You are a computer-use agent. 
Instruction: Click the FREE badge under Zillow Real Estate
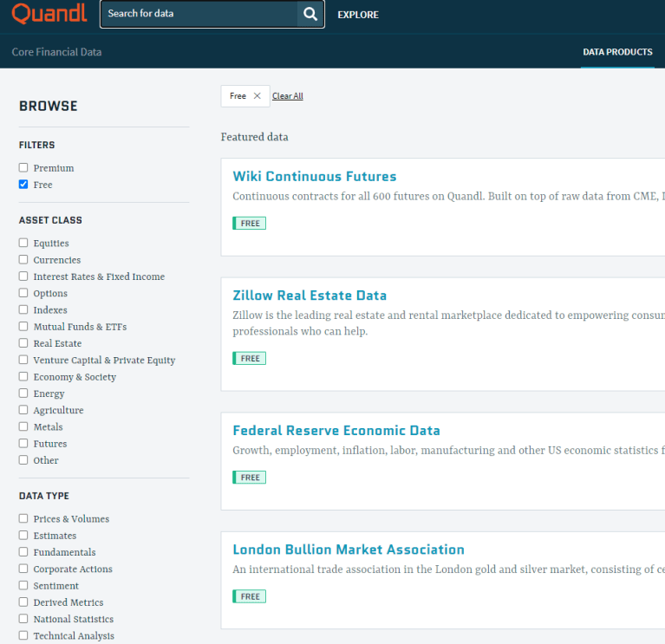click(250, 358)
